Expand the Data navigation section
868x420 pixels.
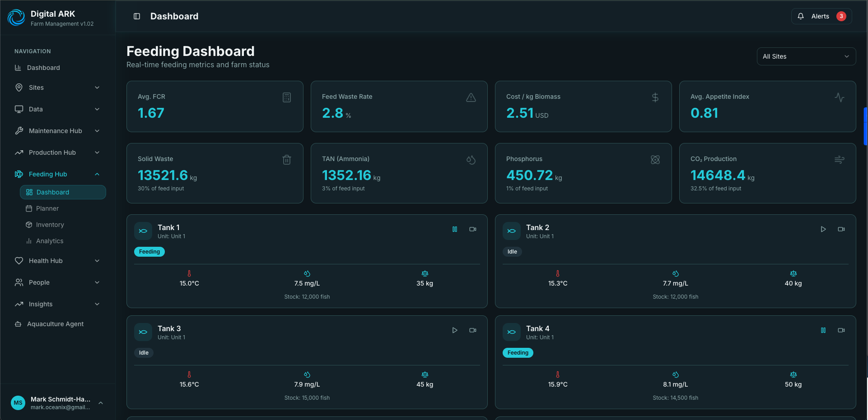[57, 109]
